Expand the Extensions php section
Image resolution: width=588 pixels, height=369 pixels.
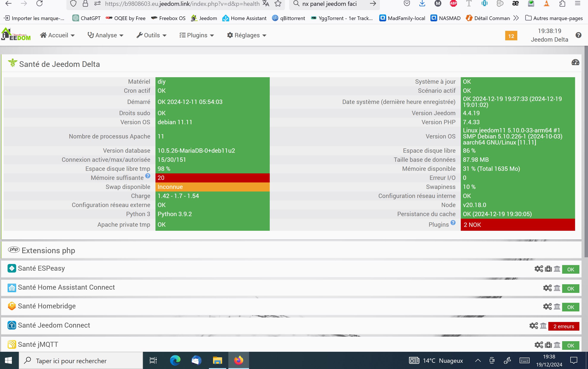click(x=291, y=250)
